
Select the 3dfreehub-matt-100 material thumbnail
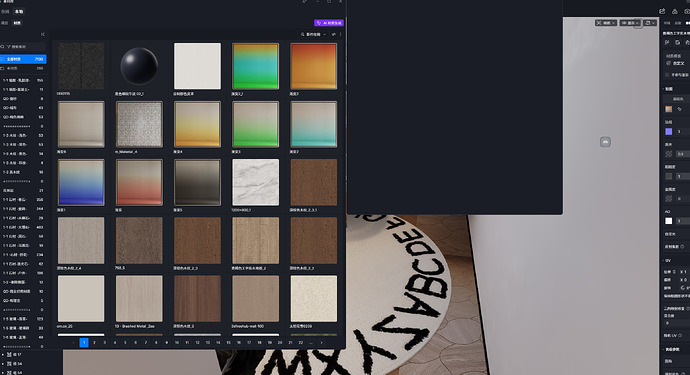255,298
